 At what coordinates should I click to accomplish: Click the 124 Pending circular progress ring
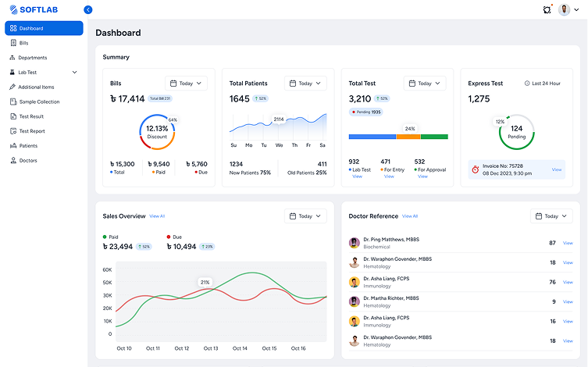pos(516,132)
